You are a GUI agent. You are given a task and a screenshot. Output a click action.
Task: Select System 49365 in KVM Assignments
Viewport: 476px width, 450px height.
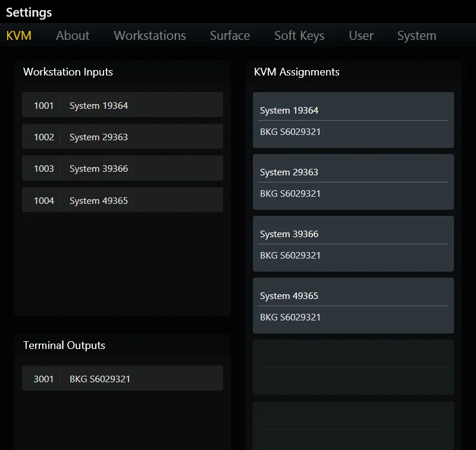coord(289,296)
